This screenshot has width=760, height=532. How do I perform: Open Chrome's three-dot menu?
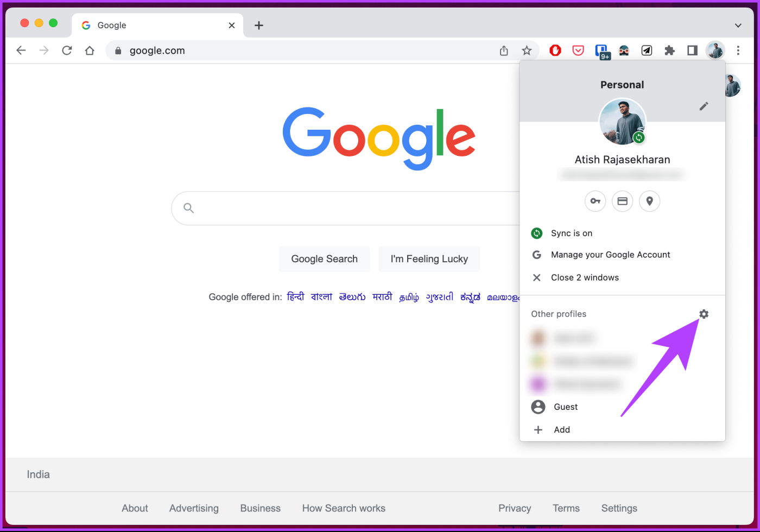738,50
